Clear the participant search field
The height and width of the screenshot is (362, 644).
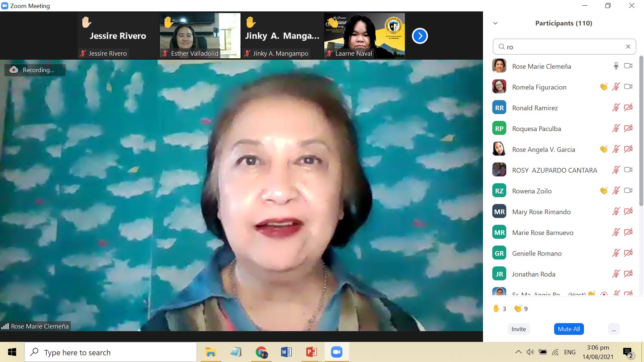point(628,47)
